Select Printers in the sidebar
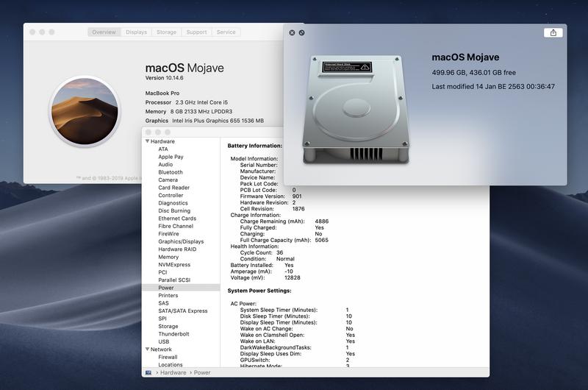This screenshot has width=588, height=390. [x=168, y=295]
